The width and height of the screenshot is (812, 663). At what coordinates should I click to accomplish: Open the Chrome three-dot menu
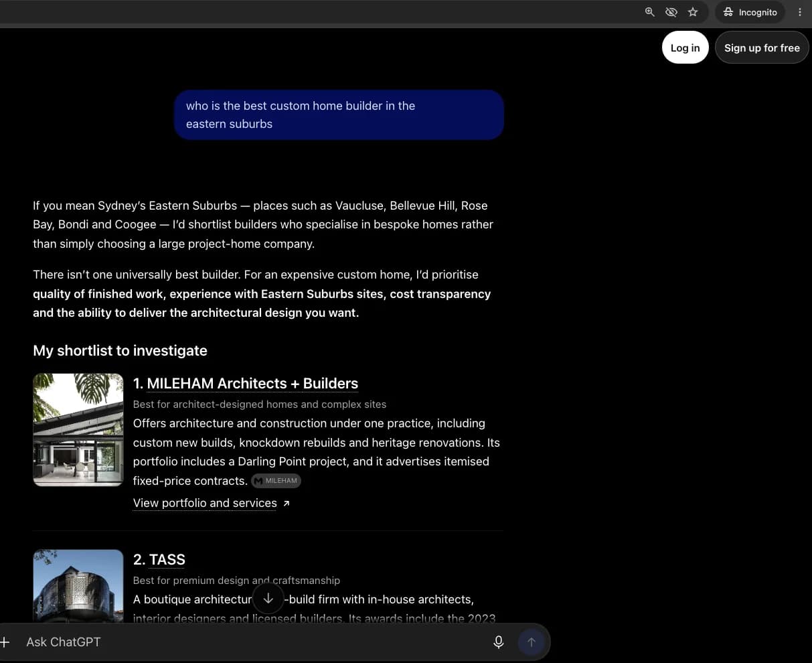(800, 12)
